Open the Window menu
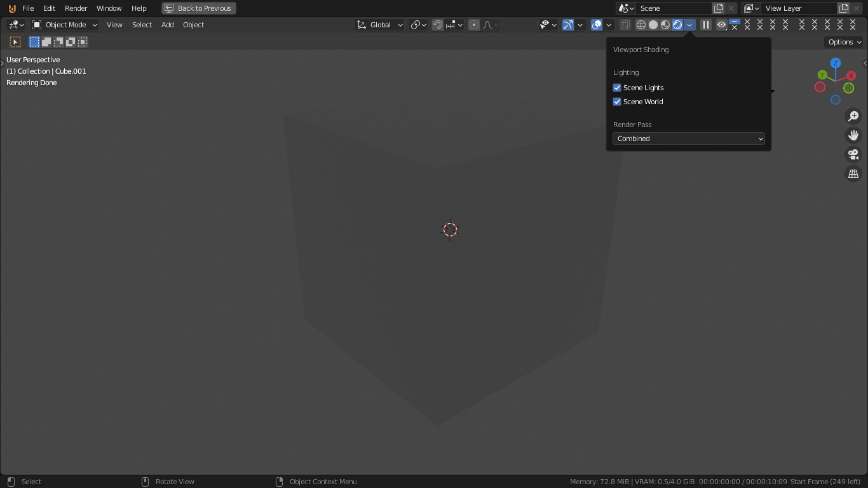This screenshot has width=868, height=488. coord(109,8)
